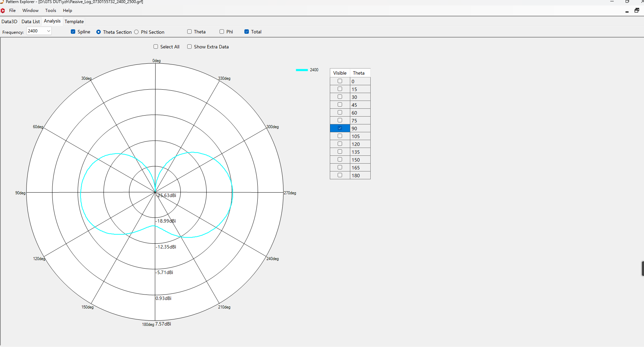Open the File menu
This screenshot has height=347, width=644.
pos(12,11)
